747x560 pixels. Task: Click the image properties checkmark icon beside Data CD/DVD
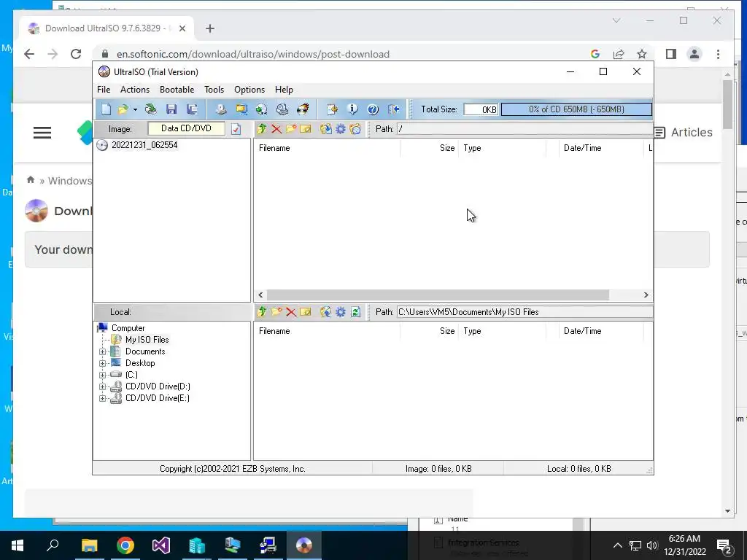pyautogui.click(x=236, y=128)
